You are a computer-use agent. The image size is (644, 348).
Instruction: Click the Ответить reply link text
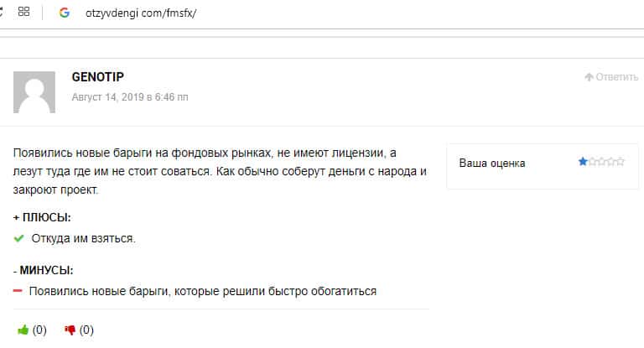click(617, 77)
